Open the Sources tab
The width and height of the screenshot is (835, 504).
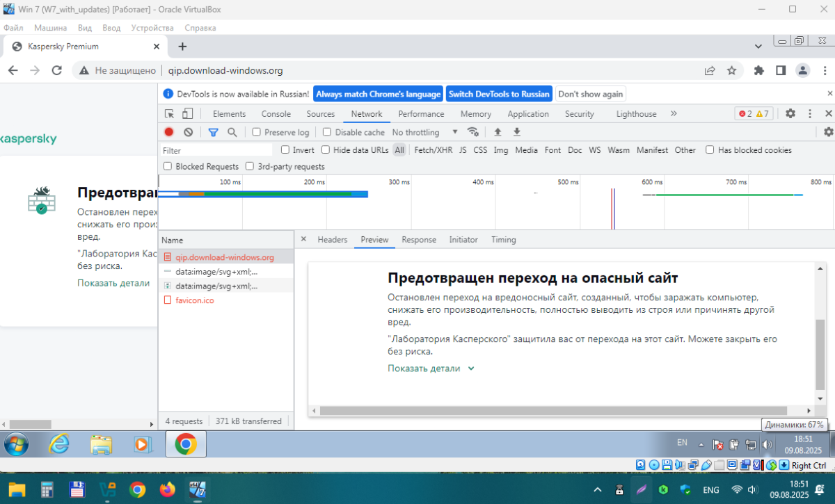tap(321, 114)
